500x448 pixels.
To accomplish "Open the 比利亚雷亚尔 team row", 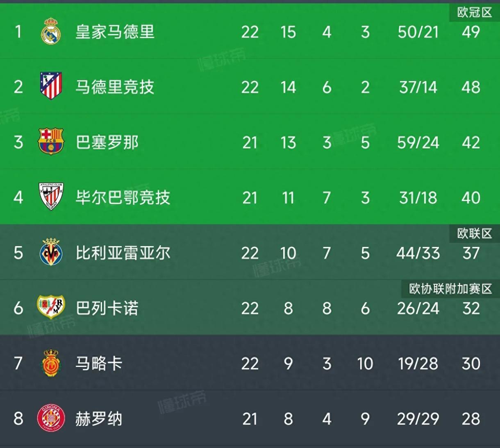I will [250, 252].
